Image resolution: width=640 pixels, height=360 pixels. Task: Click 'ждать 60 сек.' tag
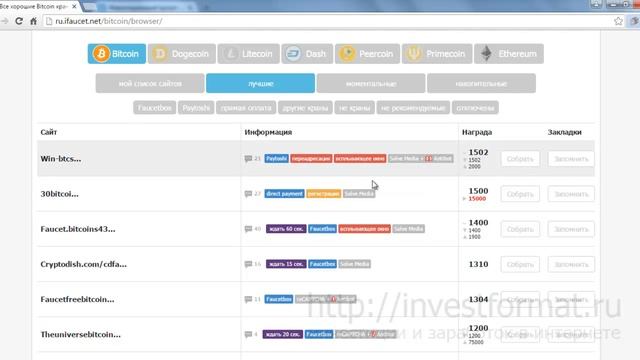click(286, 229)
